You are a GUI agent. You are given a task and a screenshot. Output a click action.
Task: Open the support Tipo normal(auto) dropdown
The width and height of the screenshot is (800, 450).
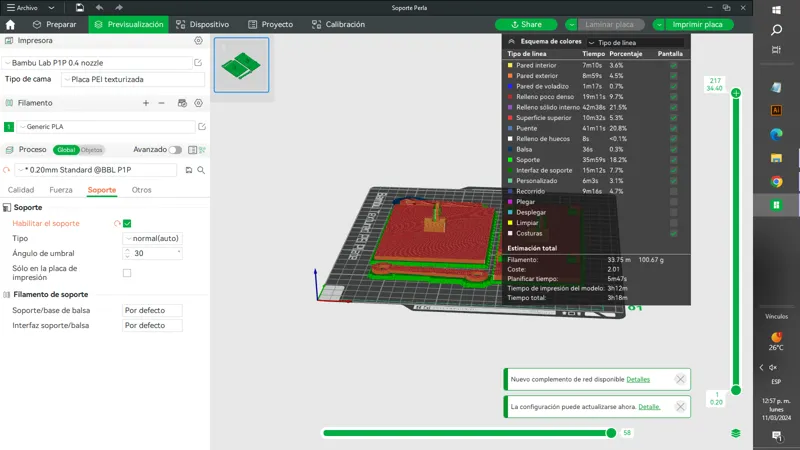tap(153, 238)
